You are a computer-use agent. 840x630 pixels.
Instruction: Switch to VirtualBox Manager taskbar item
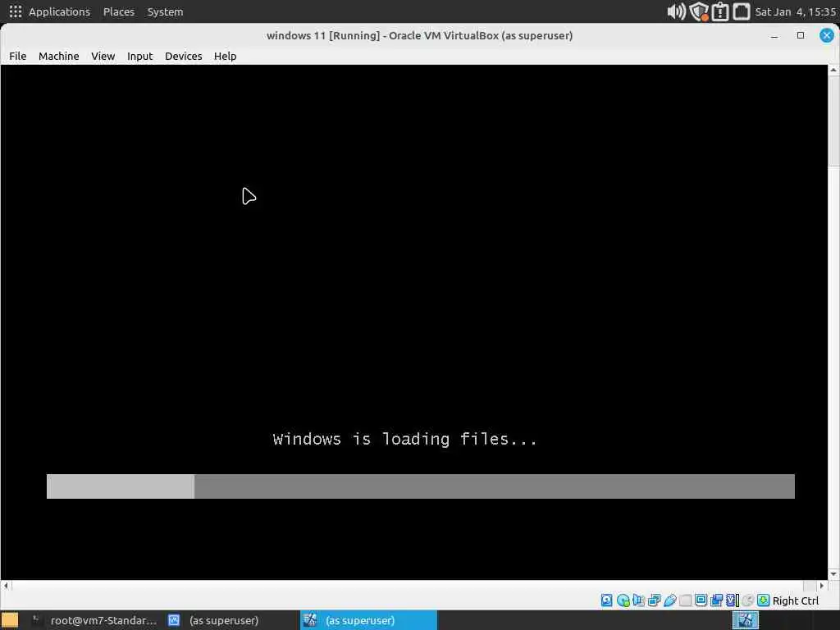[x=231, y=620]
